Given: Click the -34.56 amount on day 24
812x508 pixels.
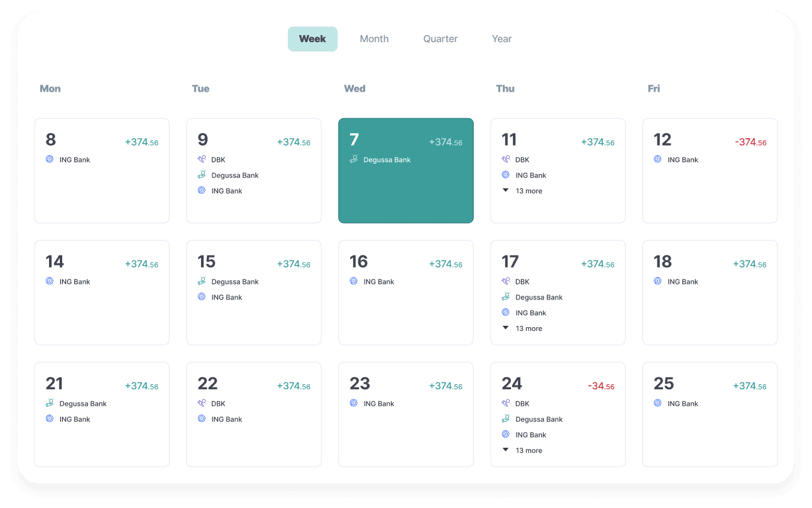Looking at the screenshot, I should pyautogui.click(x=601, y=386).
